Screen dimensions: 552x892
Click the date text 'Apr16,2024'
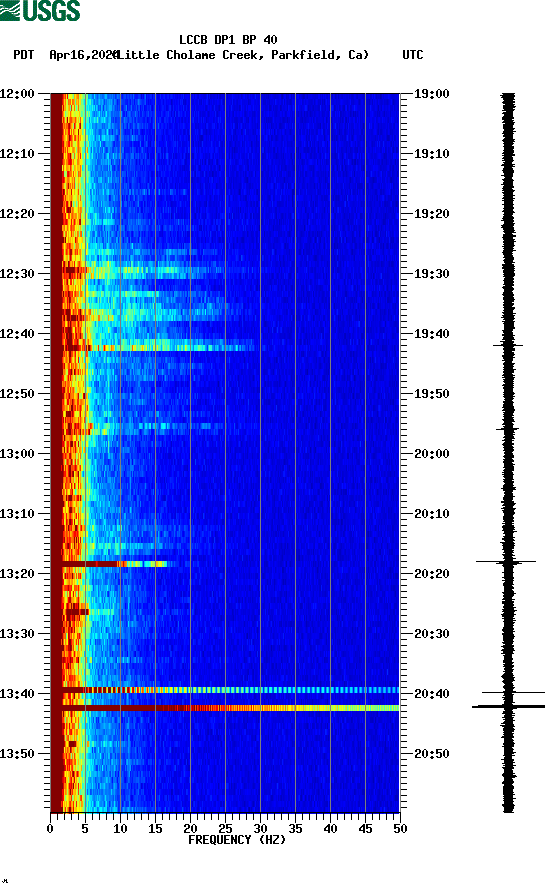click(x=83, y=55)
